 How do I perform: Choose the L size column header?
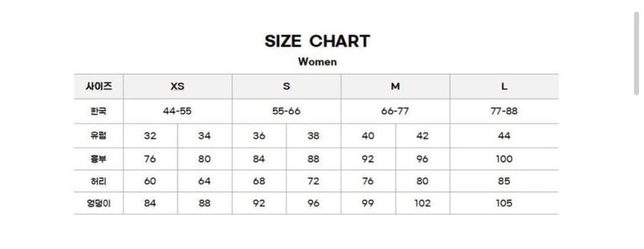[x=504, y=86]
